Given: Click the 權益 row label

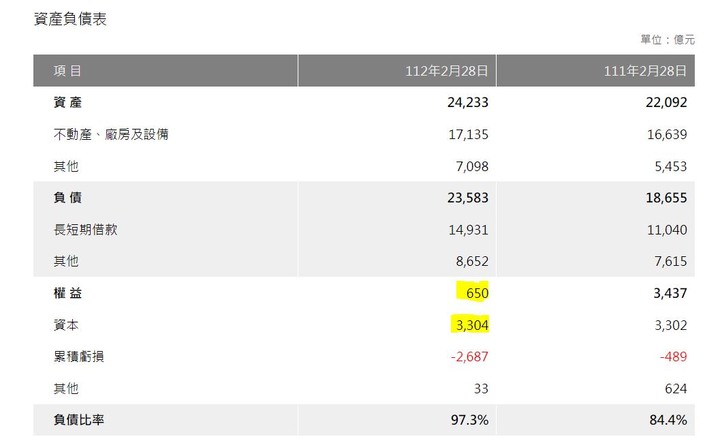Looking at the screenshot, I should pos(68,293).
